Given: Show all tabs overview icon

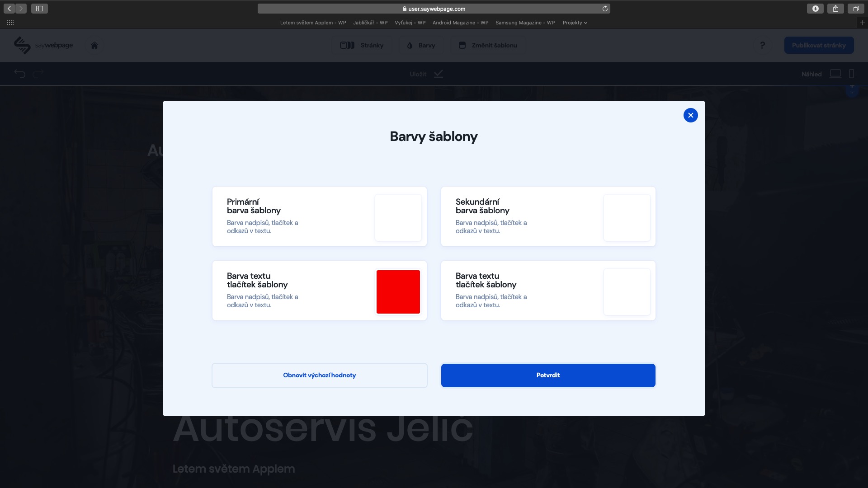Looking at the screenshot, I should 856,9.
